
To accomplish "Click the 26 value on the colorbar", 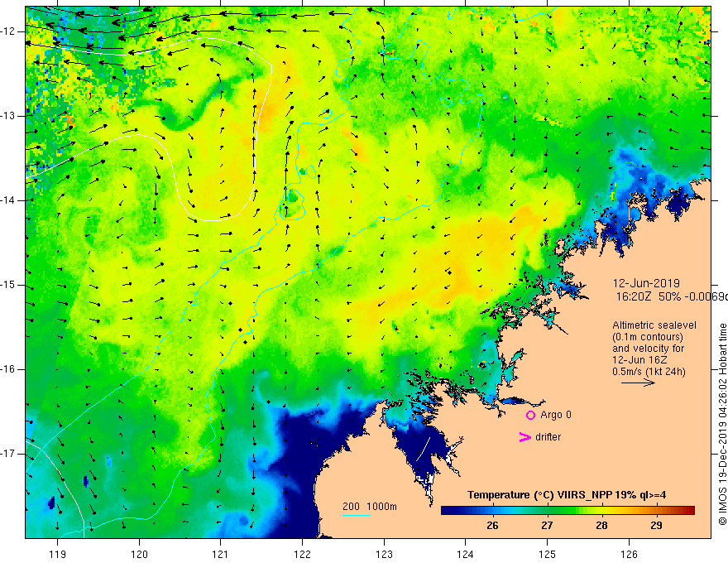I will click(492, 526).
